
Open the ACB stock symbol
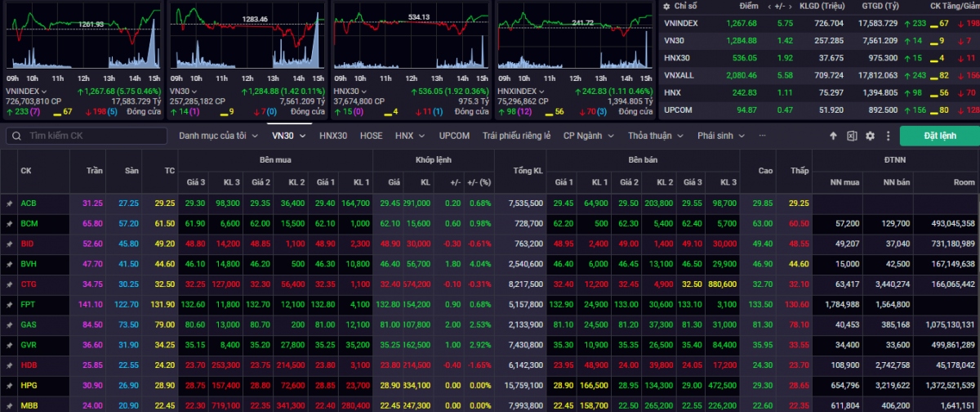click(29, 203)
